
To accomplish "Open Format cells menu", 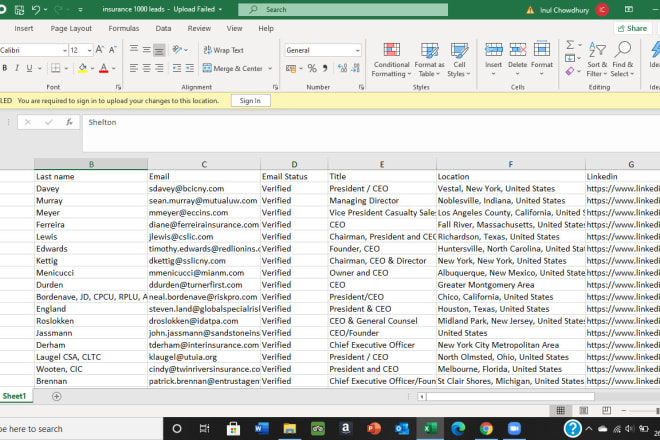I will pyautogui.click(x=542, y=59).
